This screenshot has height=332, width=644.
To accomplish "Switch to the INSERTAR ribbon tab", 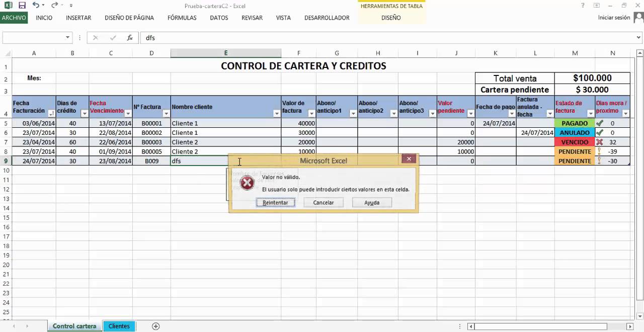I will pos(78,18).
